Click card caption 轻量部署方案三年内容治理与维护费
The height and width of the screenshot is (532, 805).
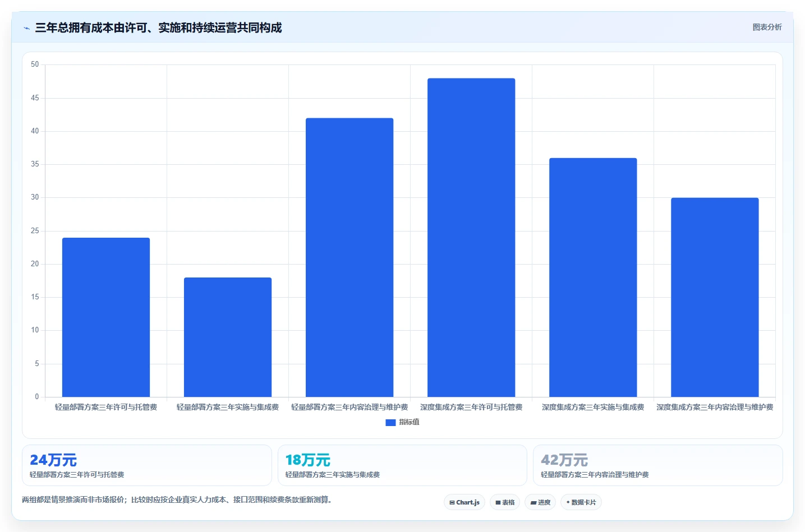595,475
